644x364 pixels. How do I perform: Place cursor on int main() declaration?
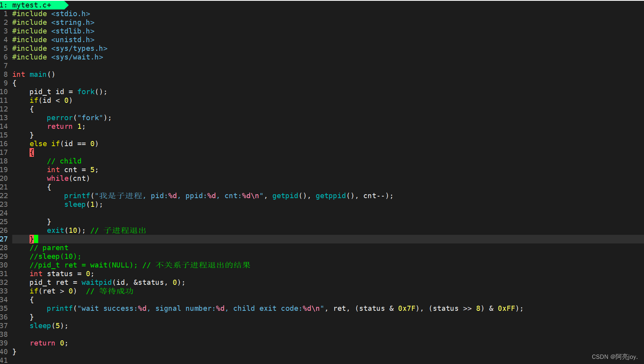point(34,74)
